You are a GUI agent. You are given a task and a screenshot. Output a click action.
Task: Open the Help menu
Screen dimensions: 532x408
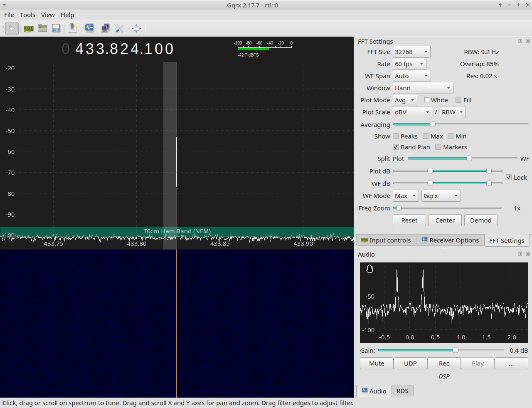click(67, 15)
